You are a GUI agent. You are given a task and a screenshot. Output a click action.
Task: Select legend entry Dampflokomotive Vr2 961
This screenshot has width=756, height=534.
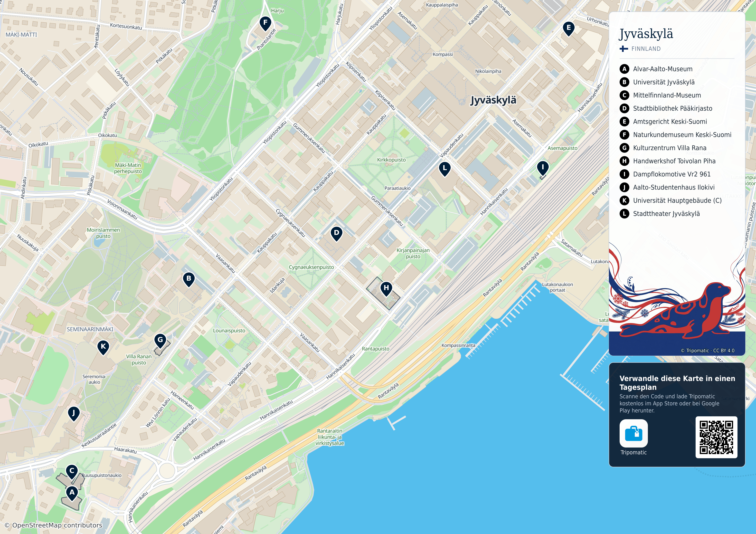[672, 174]
